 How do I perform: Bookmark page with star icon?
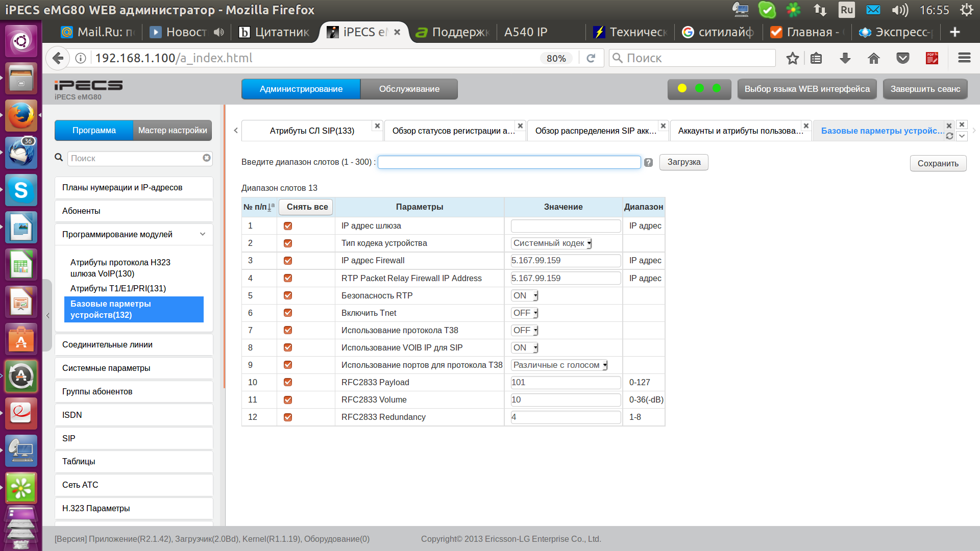point(792,58)
